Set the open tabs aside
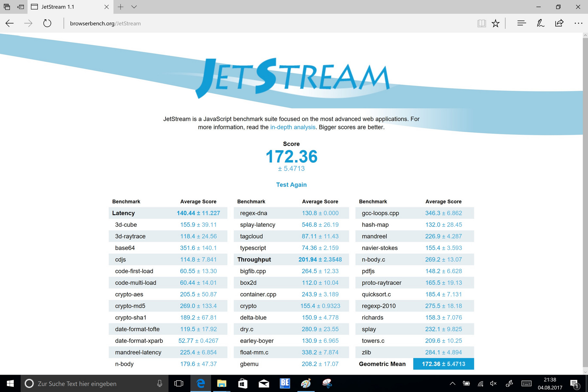 click(21, 7)
